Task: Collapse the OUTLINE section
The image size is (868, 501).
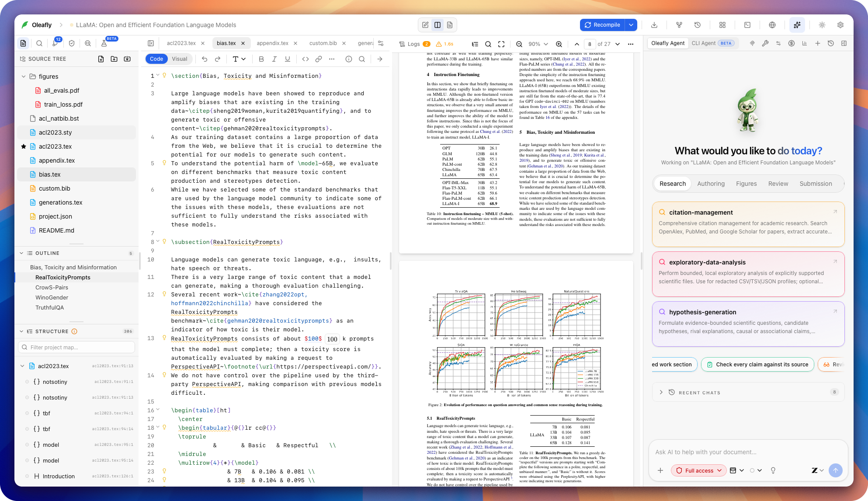Action: [x=21, y=253]
